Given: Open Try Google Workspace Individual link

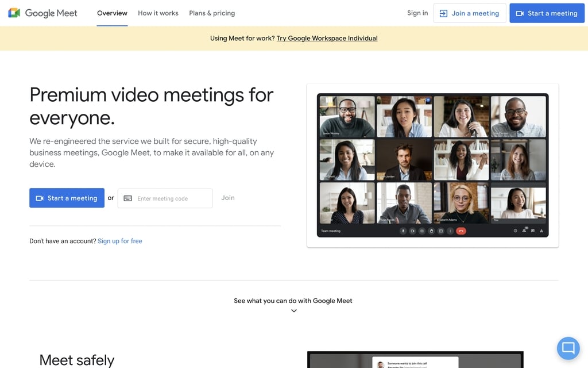Looking at the screenshot, I should click(327, 39).
